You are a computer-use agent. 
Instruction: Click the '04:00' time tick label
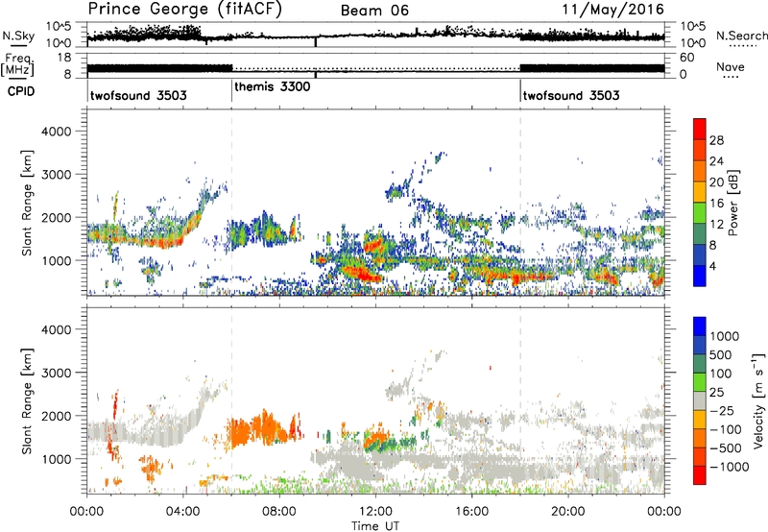click(x=183, y=512)
